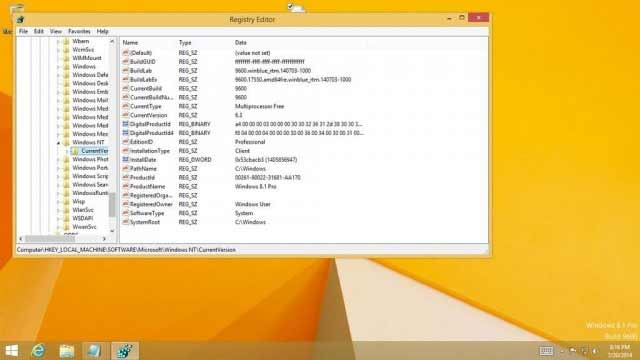Select the ProductId value icon
This screenshot has width=640, height=360.
pyautogui.click(x=126, y=178)
